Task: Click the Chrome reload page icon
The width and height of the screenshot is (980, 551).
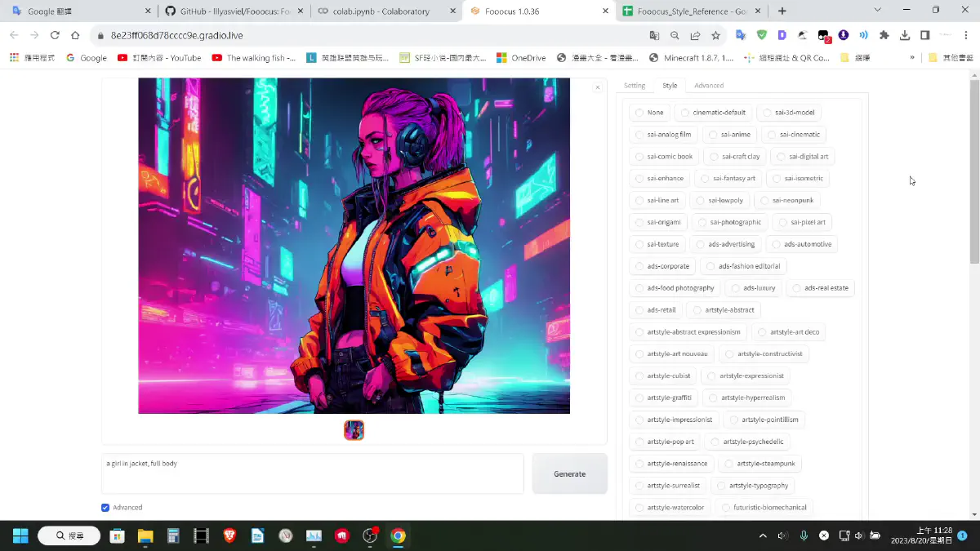Action: (x=55, y=35)
